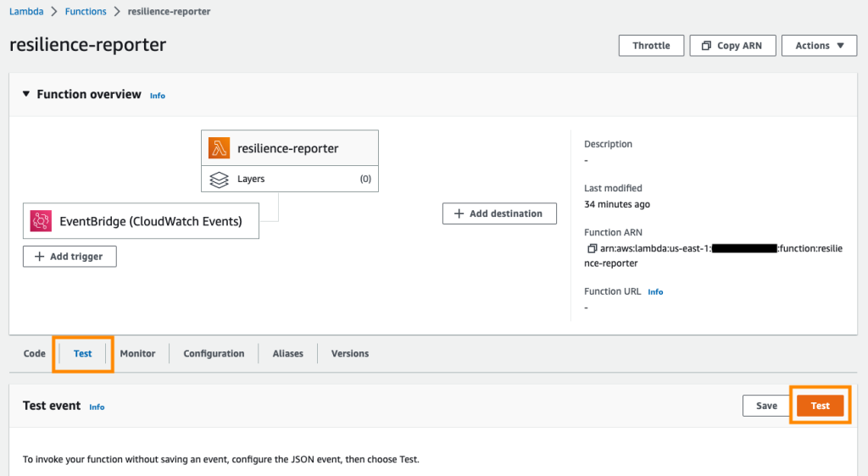Open the Versions tab
Image resolution: width=868 pixels, height=476 pixels.
[350, 354]
